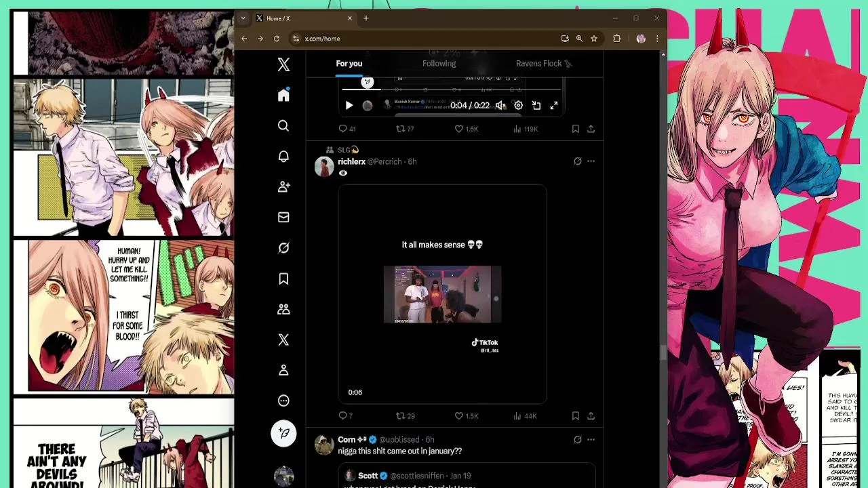Toggle fullscreen on top video

tap(554, 106)
